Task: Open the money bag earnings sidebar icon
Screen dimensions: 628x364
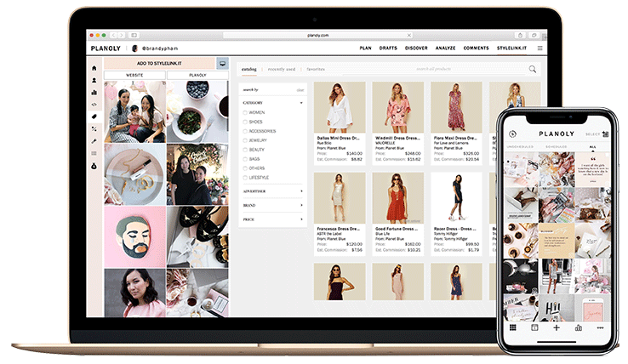Action: coord(94,166)
